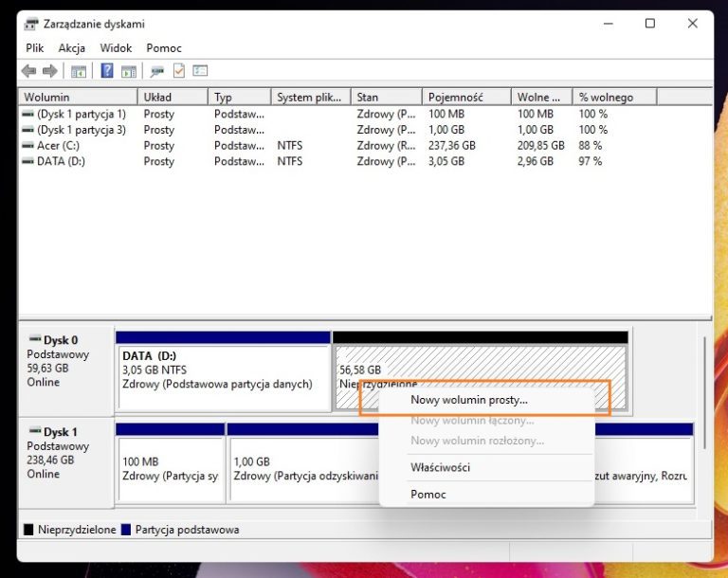
Task: Minimize the Zarządzanie dyskami window
Action: [x=609, y=23]
